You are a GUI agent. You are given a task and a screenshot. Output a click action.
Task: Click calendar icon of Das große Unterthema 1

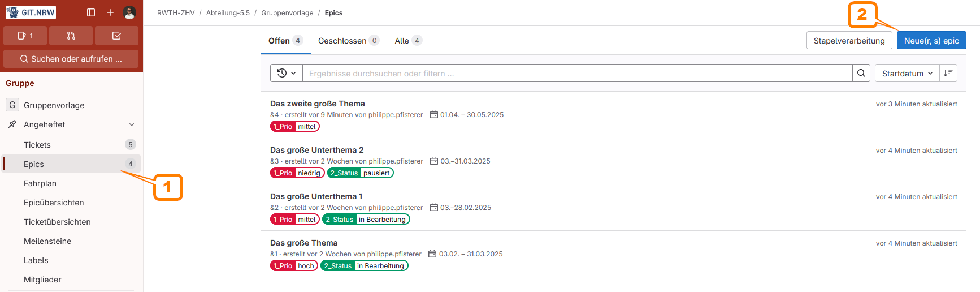[x=434, y=208]
